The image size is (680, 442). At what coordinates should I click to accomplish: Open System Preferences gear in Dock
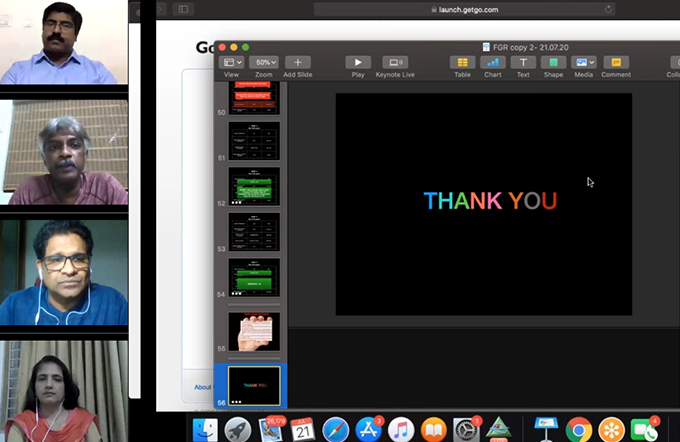tap(466, 430)
